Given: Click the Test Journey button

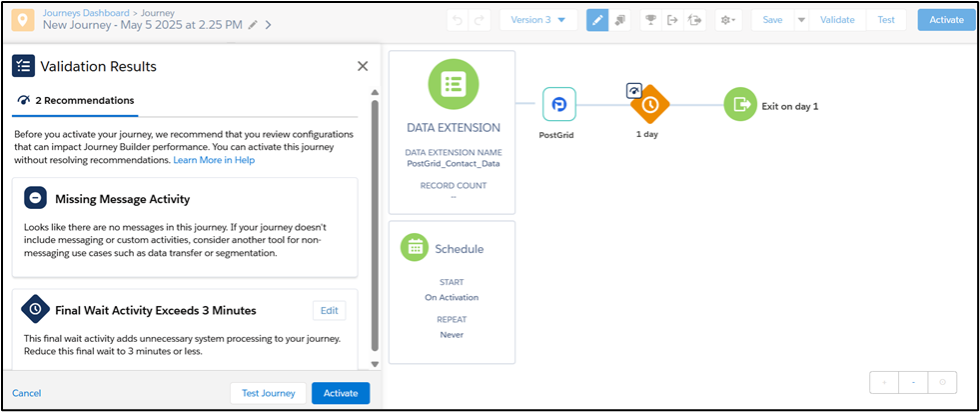Looking at the screenshot, I should click(268, 393).
